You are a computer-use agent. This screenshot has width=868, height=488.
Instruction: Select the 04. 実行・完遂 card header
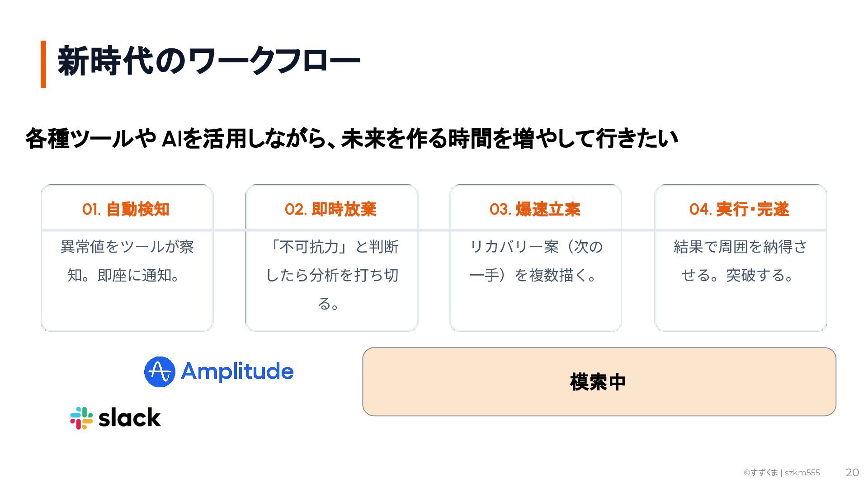[x=740, y=209]
